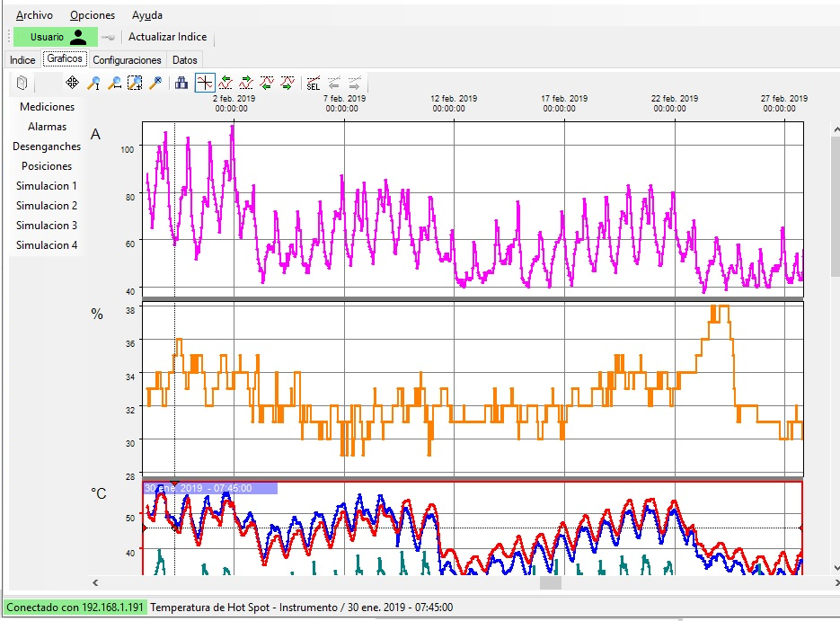Click the key icon next to Usuario
840x621 pixels.
coord(109,37)
